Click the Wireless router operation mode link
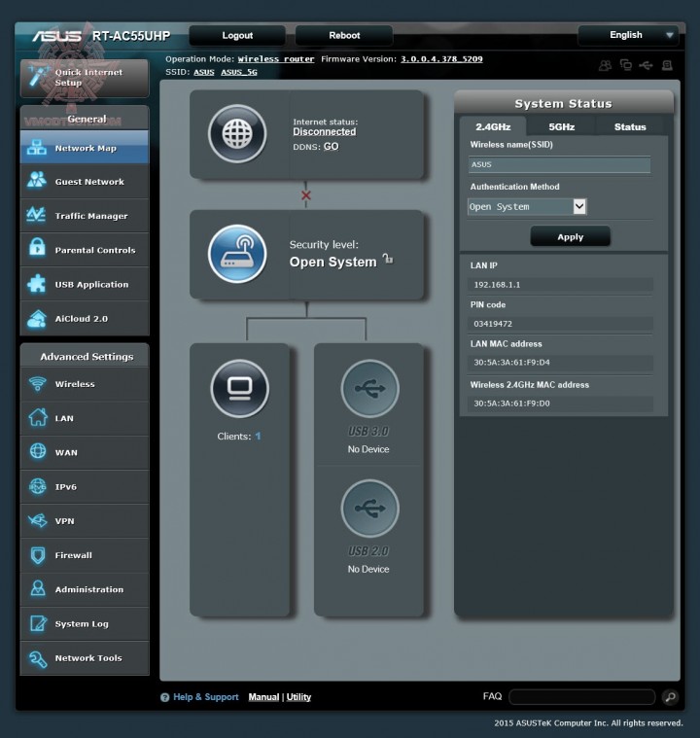 click(276, 59)
